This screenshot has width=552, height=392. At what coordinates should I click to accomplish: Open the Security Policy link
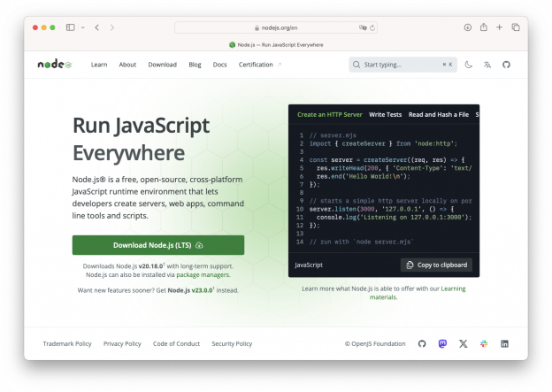click(232, 343)
